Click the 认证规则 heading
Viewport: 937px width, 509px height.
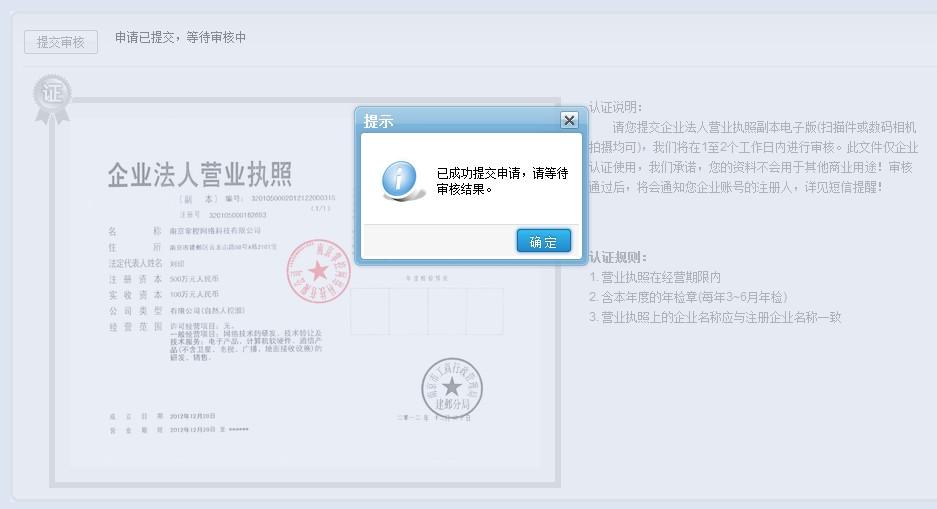(618, 257)
